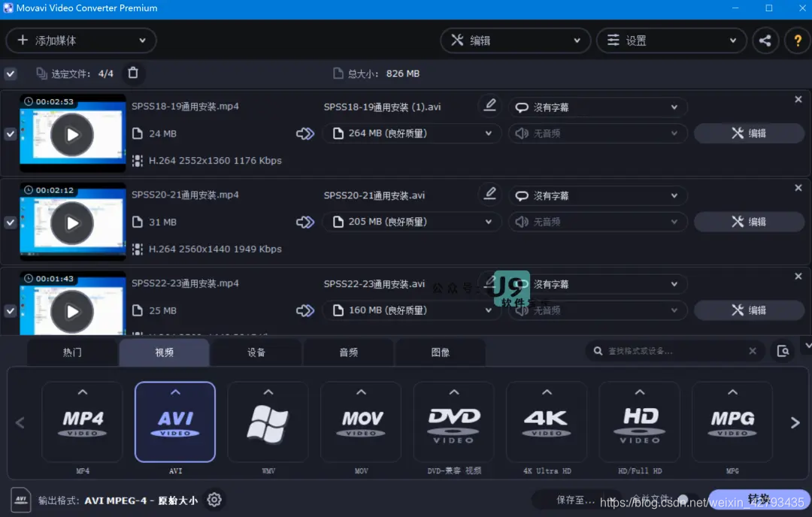Open the subtitle dropdown for SPSS18-19通用安装 (1).avi
The image size is (812, 517).
(598, 107)
